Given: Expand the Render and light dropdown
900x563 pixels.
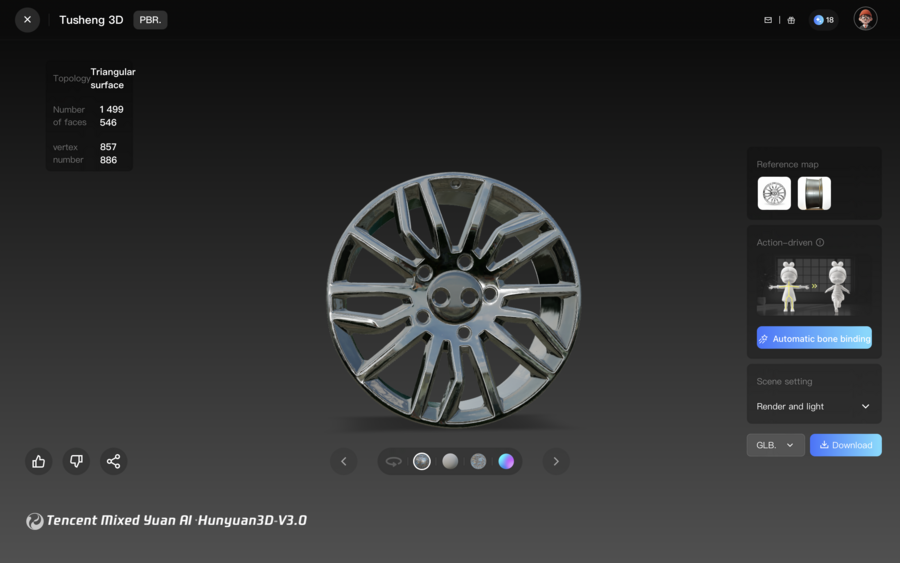Looking at the screenshot, I should (813, 406).
